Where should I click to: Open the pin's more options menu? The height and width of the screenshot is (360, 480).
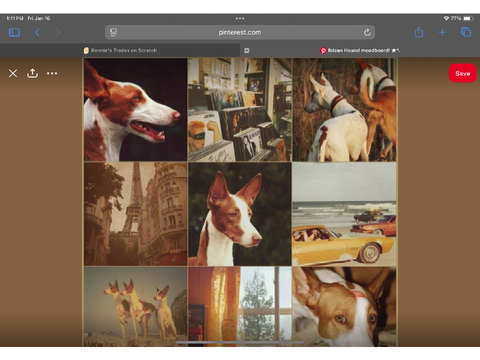coord(52,73)
